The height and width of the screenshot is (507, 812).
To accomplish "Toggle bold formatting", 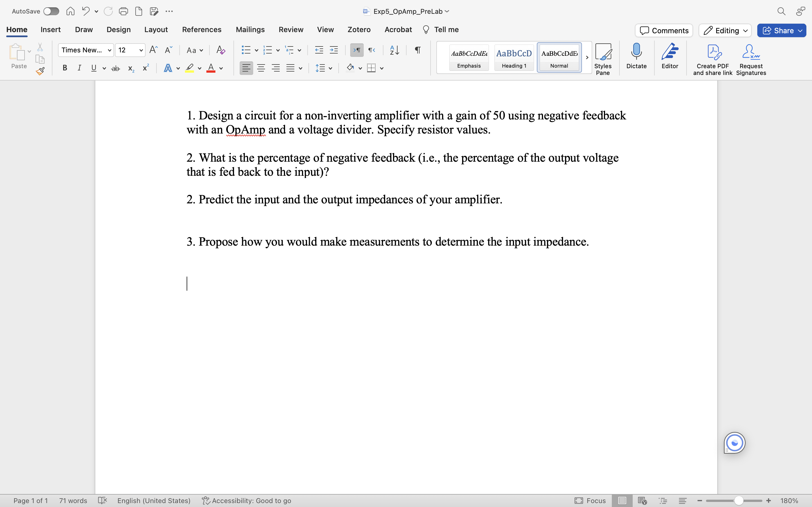I will tap(65, 68).
